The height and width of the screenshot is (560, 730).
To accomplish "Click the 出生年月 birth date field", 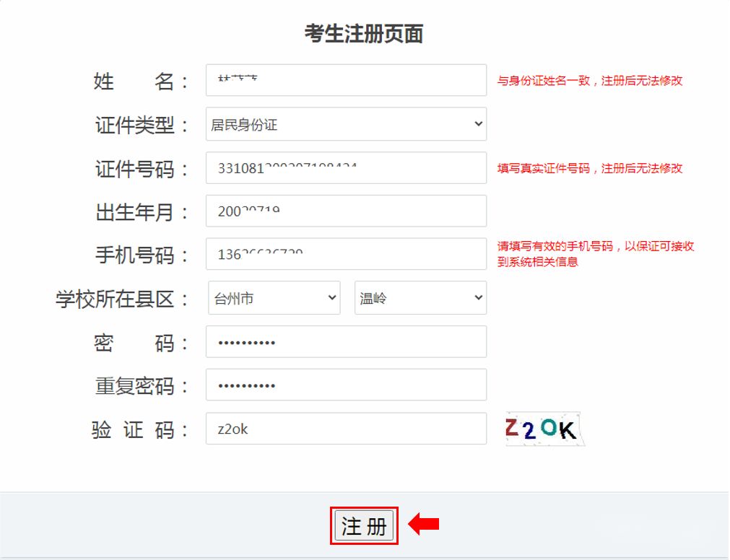I will 346,211.
